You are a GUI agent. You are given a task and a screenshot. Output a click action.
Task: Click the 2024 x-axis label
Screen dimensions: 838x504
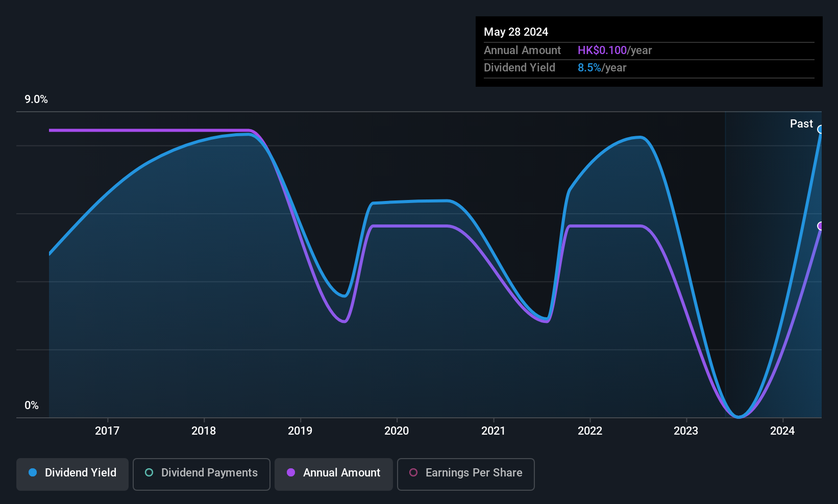coord(782,431)
